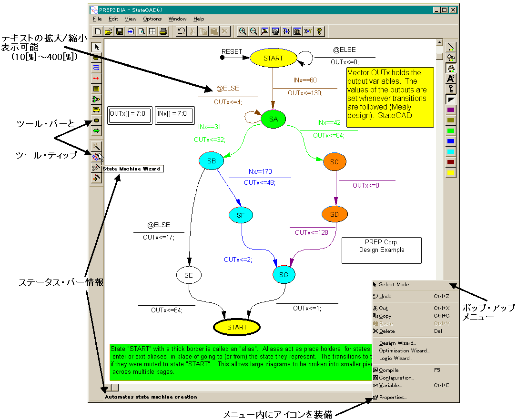Click the Undo toolbar icon

click(x=181, y=31)
